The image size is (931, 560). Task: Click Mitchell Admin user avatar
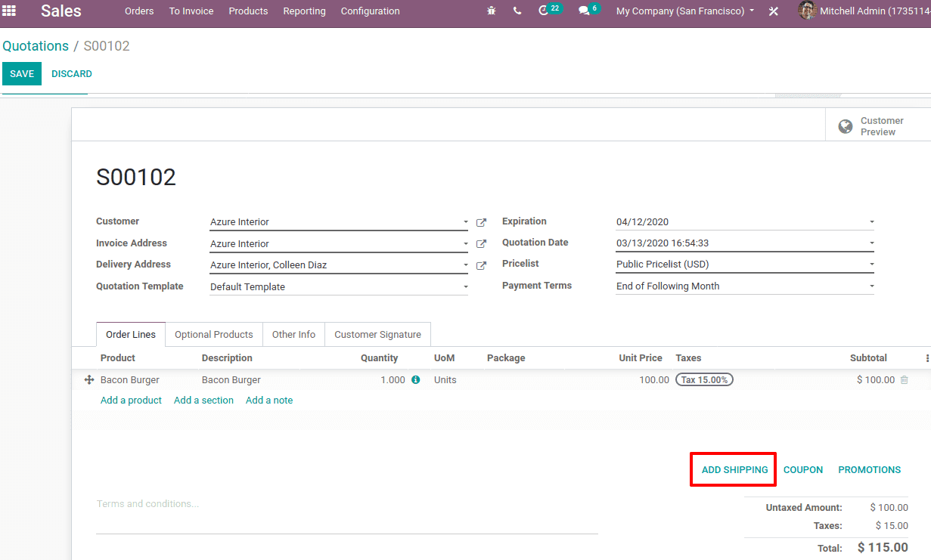807,11
